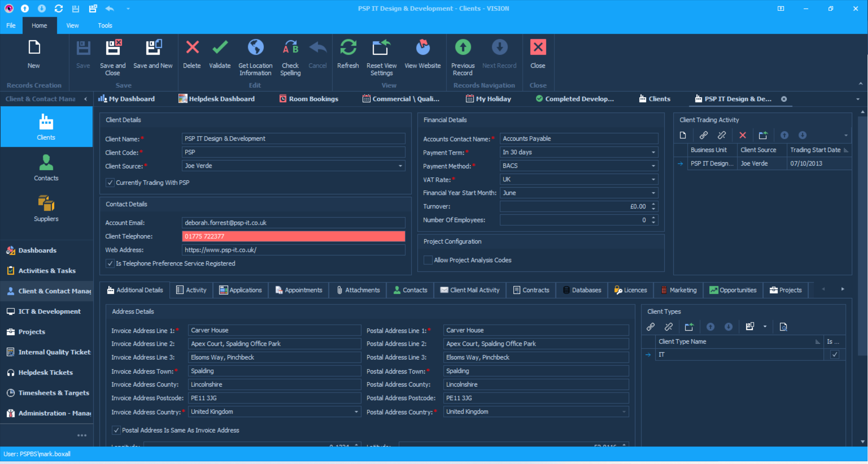The image size is (868, 464).
Task: Click Save and Close icon
Action: (x=113, y=47)
